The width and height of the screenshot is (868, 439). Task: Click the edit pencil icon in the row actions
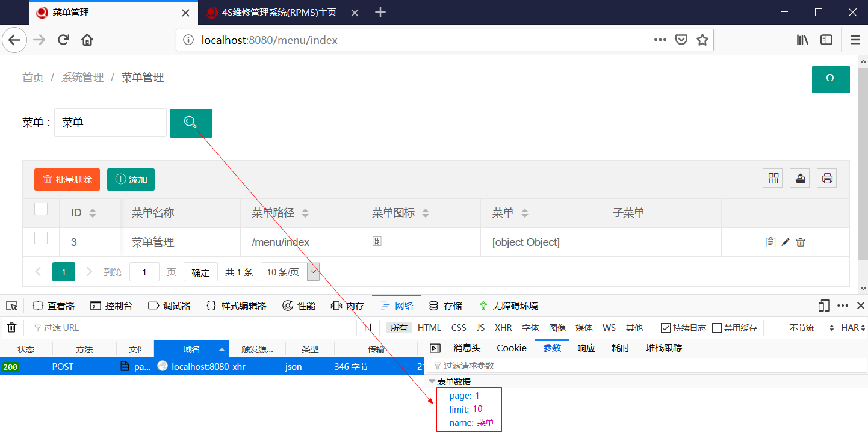(785, 242)
